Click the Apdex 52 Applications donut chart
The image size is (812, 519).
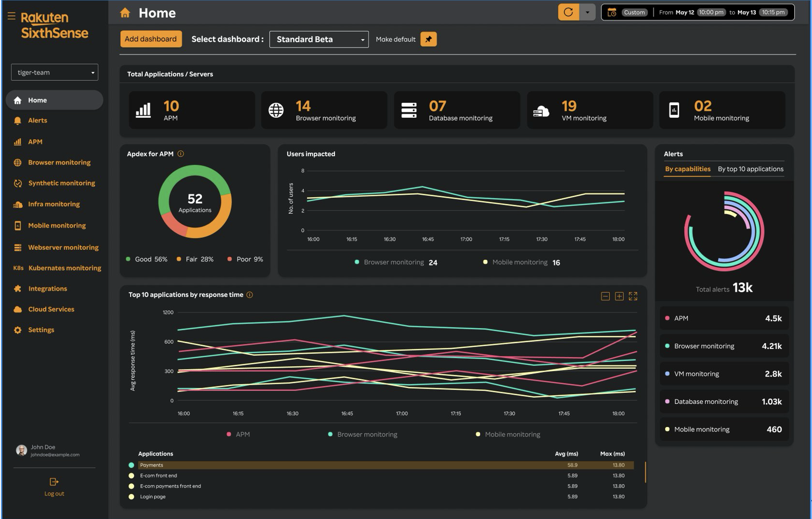pyautogui.click(x=195, y=201)
